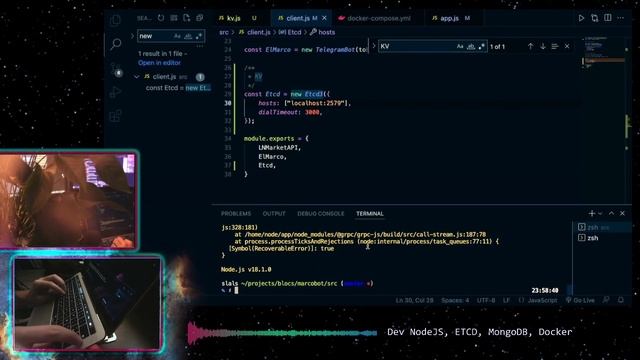Collapse all search results
This screenshot has height=360, width=640.
coord(200,18)
